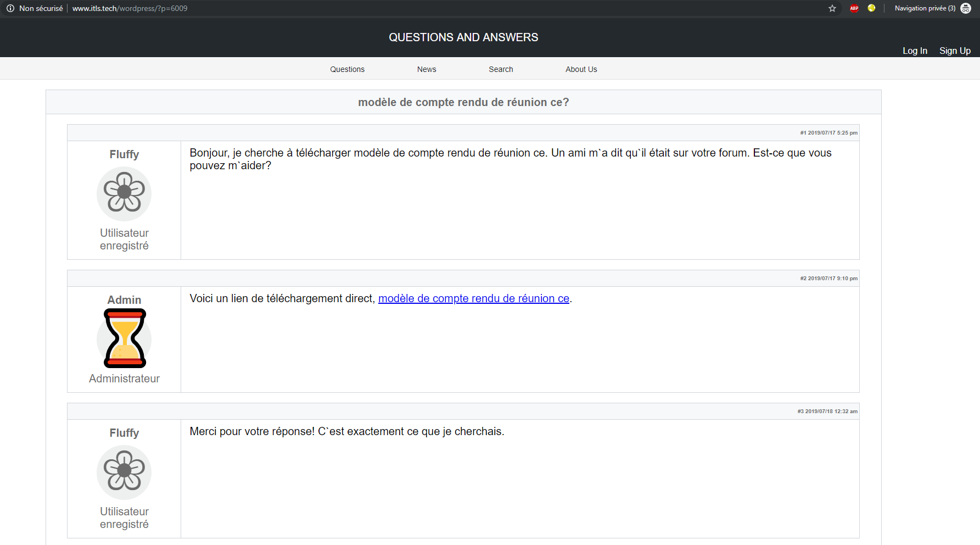Click the Log In link
The height and width of the screenshot is (545, 980).
click(915, 51)
